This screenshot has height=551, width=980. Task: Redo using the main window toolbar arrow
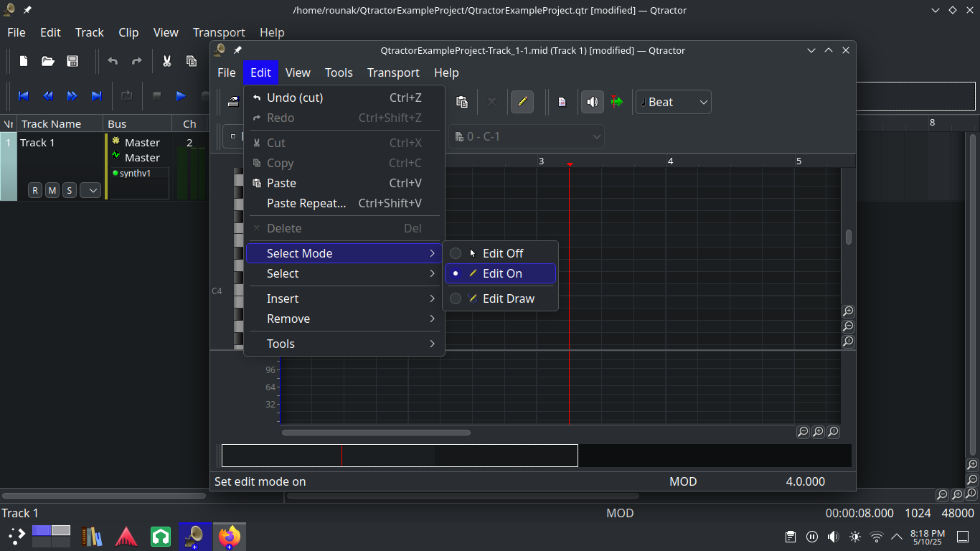[136, 61]
